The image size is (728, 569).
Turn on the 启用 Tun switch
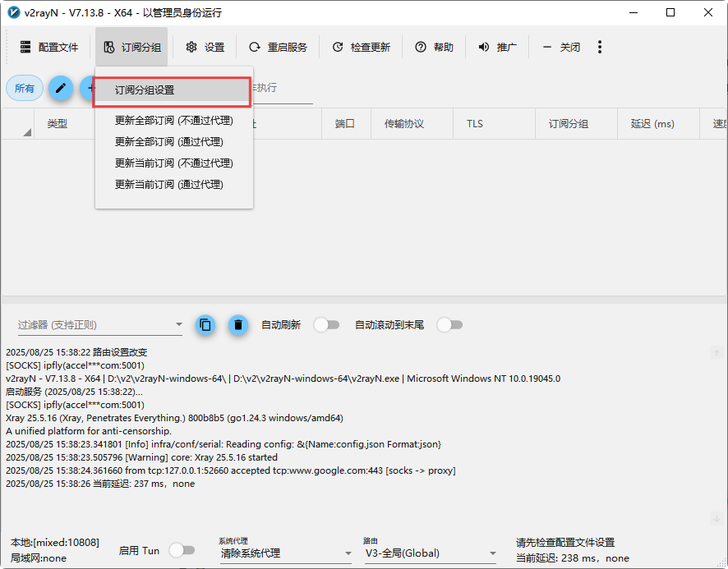pos(182,551)
